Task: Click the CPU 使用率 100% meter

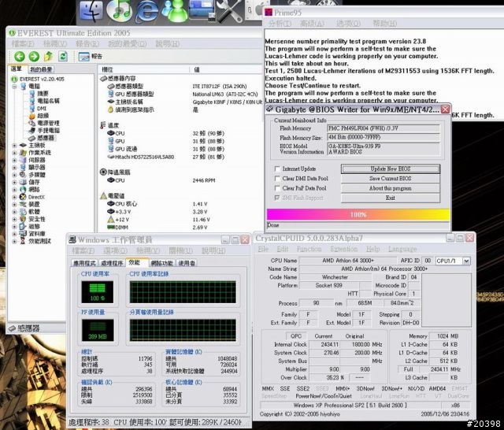Action: [98, 292]
